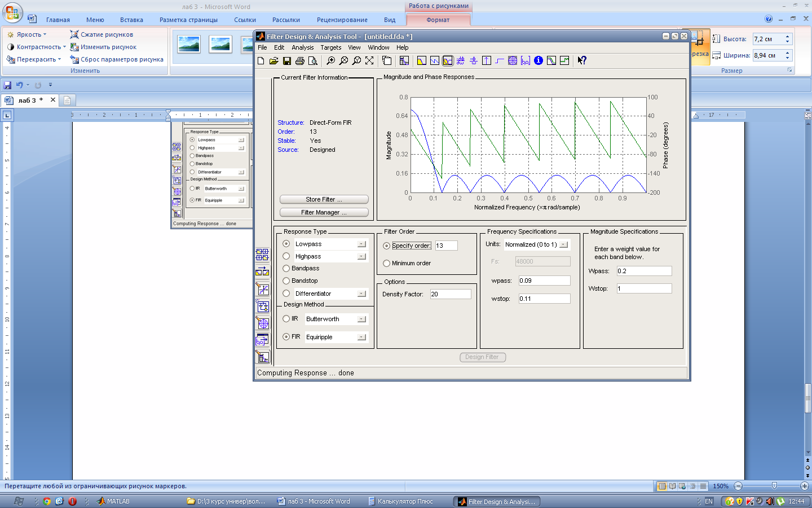Select the Zoom X-axis magnifier tool
This screenshot has height=508, width=812.
343,60
